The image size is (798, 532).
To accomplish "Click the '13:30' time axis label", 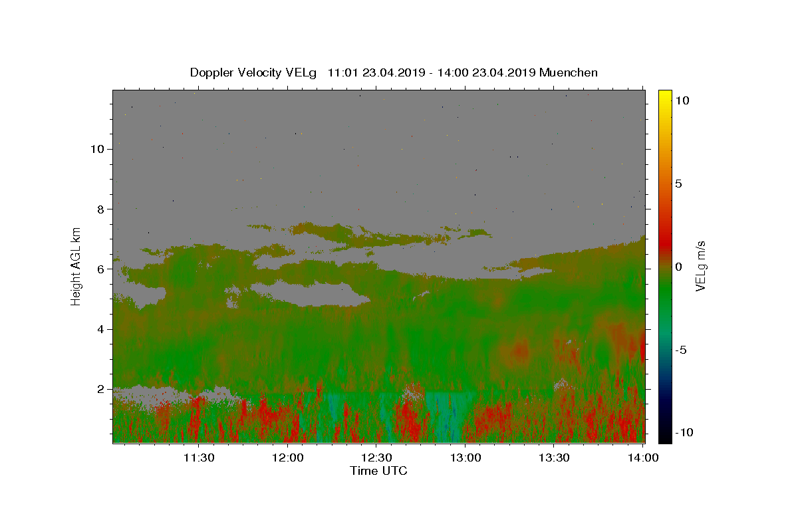I will [x=554, y=458].
